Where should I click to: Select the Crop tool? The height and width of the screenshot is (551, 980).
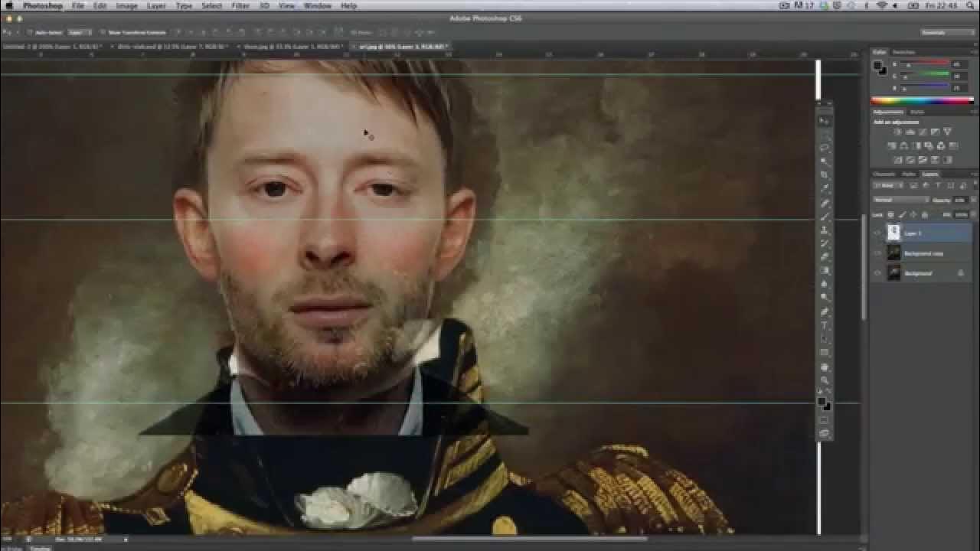point(825,174)
